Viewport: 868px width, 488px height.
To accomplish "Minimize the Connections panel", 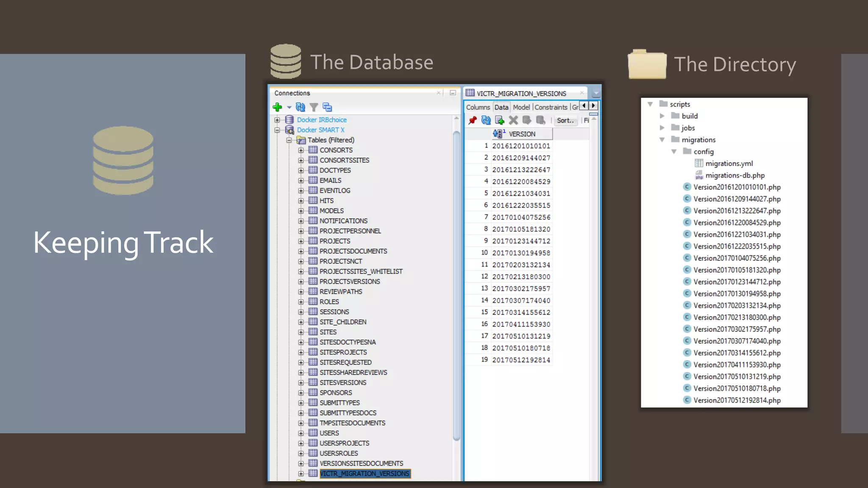I will [453, 93].
